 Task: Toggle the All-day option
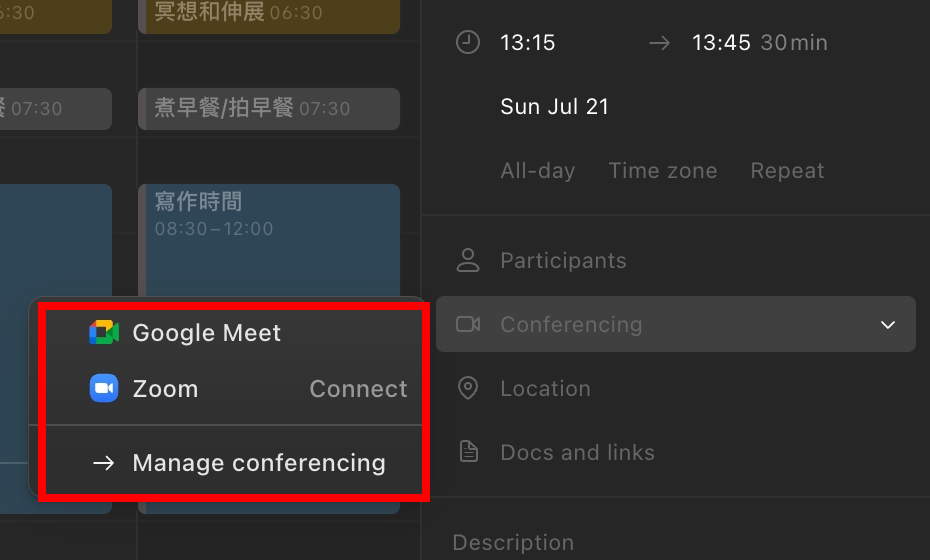(x=538, y=171)
